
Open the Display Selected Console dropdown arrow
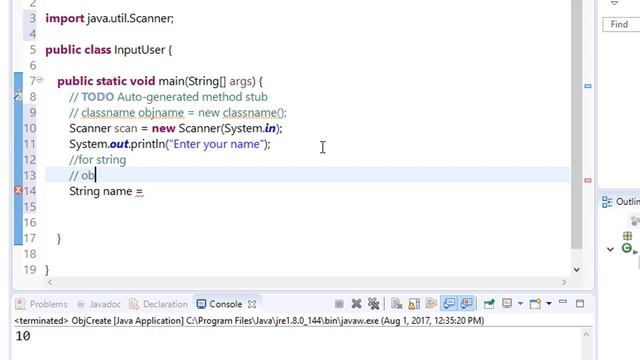pos(520,304)
